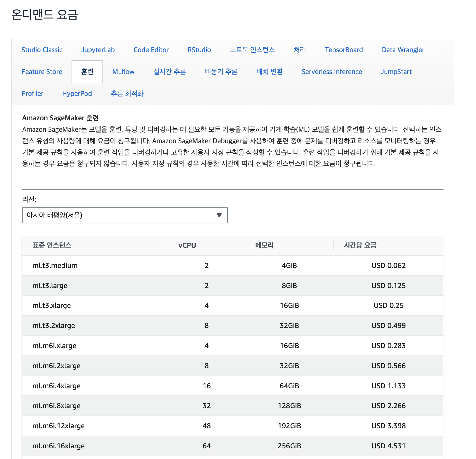The image size is (476, 459).
Task: Select the JumpStart tab
Action: click(396, 72)
